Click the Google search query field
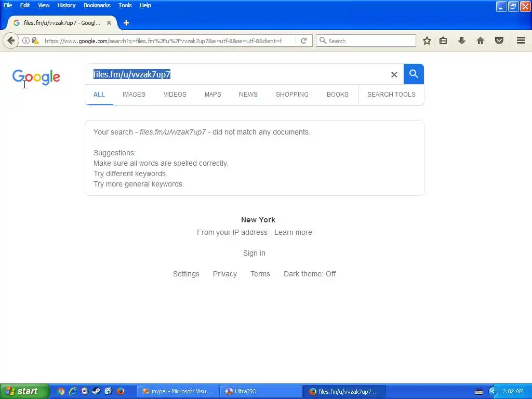532x399 pixels. (x=237, y=74)
